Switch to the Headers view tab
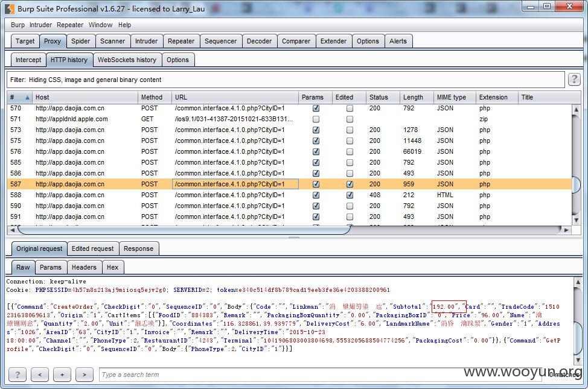 pyautogui.click(x=84, y=268)
